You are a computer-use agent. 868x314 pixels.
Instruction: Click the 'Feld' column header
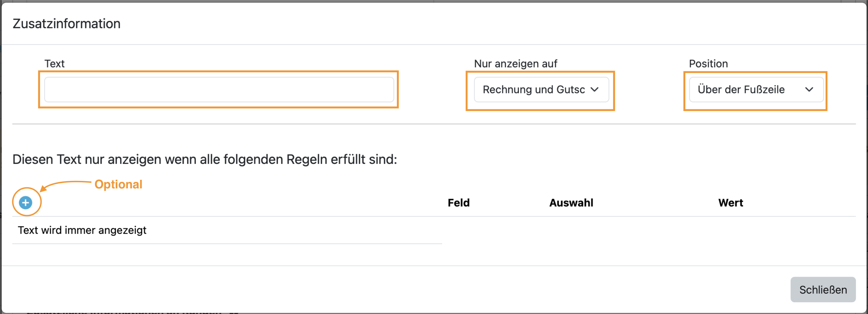click(x=458, y=203)
